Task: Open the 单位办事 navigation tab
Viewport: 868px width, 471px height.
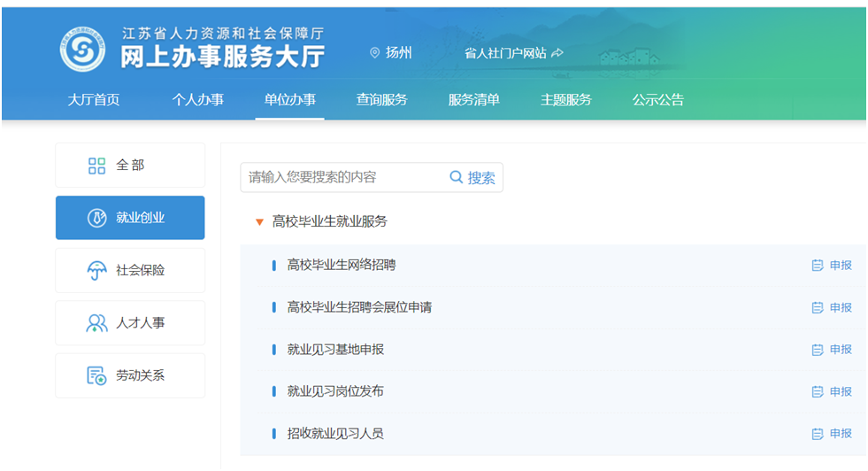Action: pyautogui.click(x=289, y=100)
